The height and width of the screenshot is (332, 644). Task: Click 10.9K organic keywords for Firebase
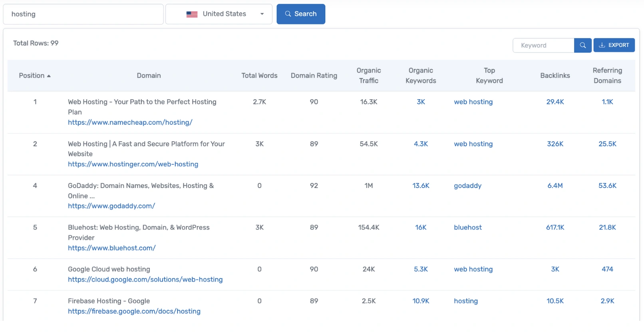pos(421,301)
